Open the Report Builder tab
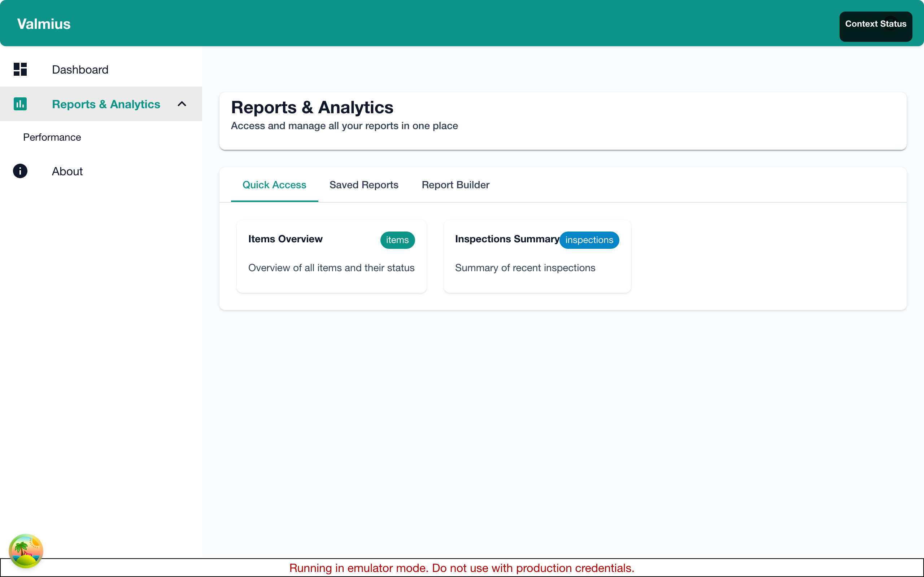The height and width of the screenshot is (577, 924). (x=455, y=185)
